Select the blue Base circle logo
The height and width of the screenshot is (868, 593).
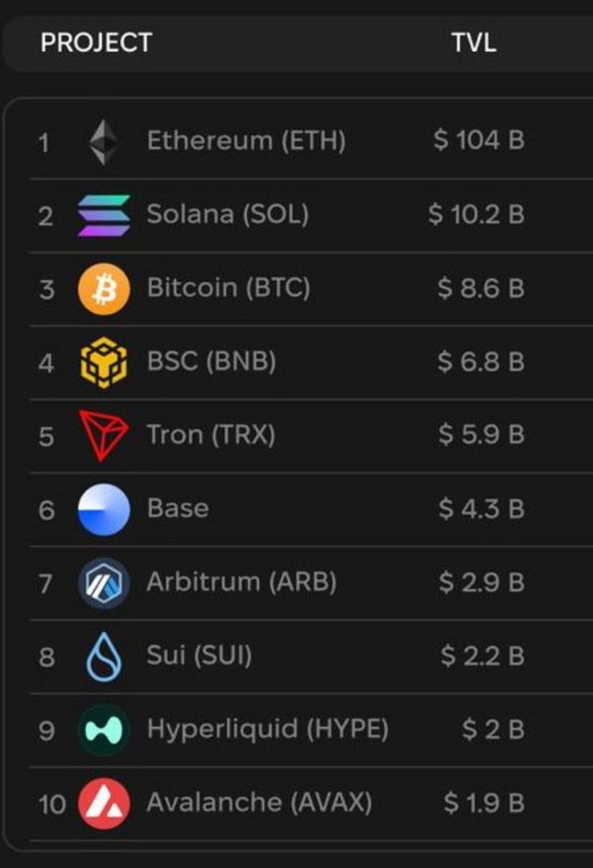coord(104,510)
